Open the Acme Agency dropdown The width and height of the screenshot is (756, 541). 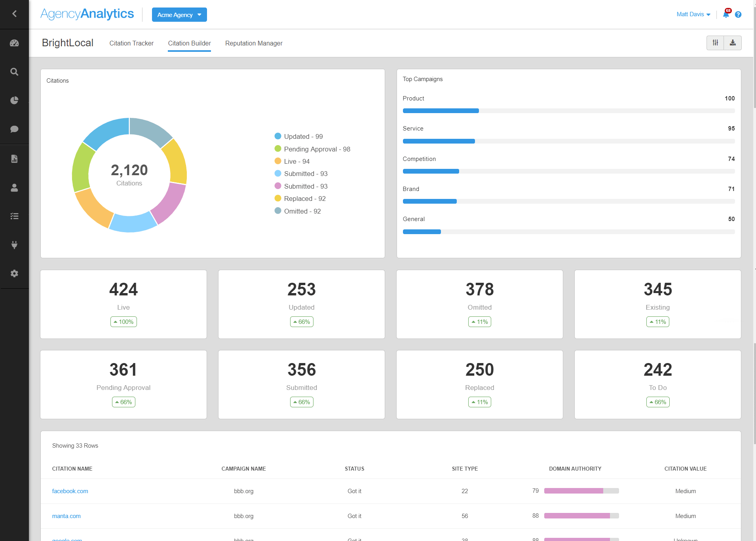179,15
